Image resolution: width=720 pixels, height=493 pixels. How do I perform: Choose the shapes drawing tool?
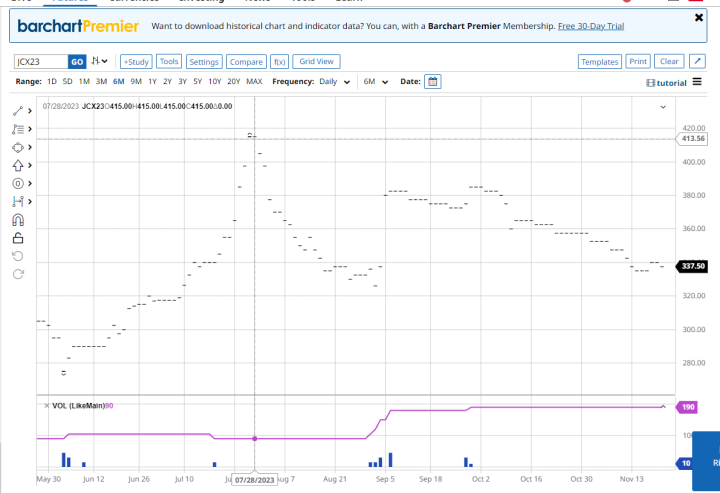click(x=17, y=147)
